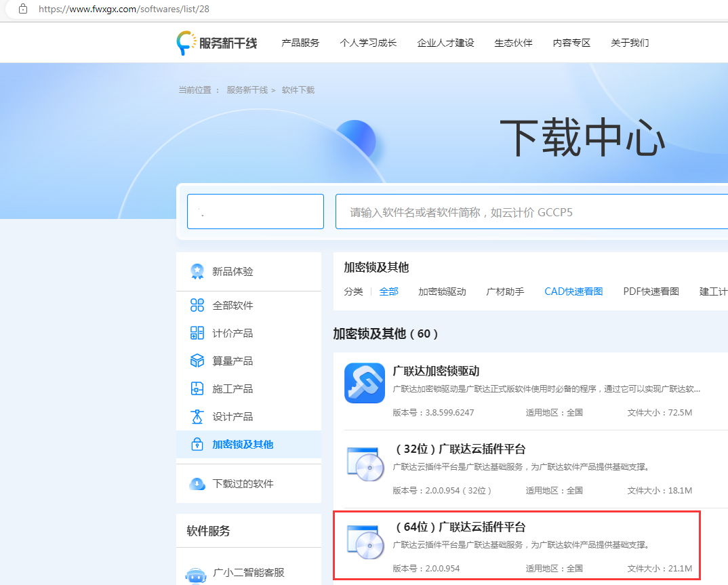This screenshot has width=728, height=585.
Task: Open 新品体验 in sidebar
Action: [249, 272]
